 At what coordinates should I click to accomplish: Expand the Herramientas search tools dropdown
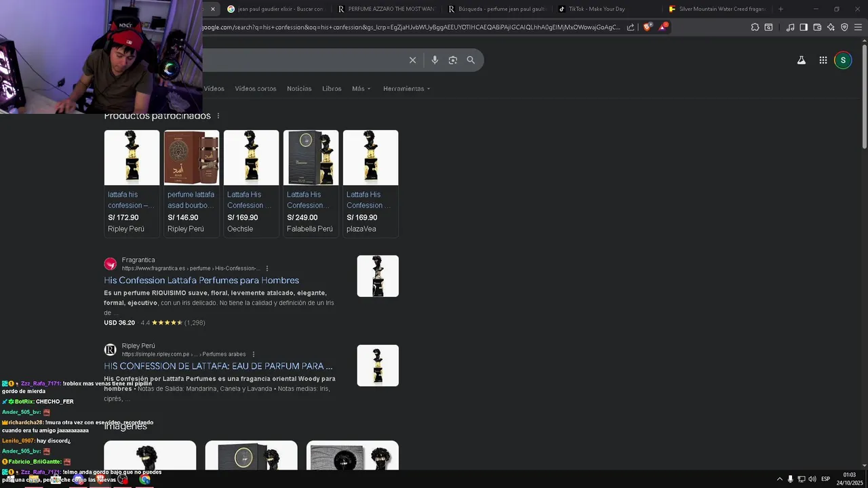pyautogui.click(x=406, y=89)
